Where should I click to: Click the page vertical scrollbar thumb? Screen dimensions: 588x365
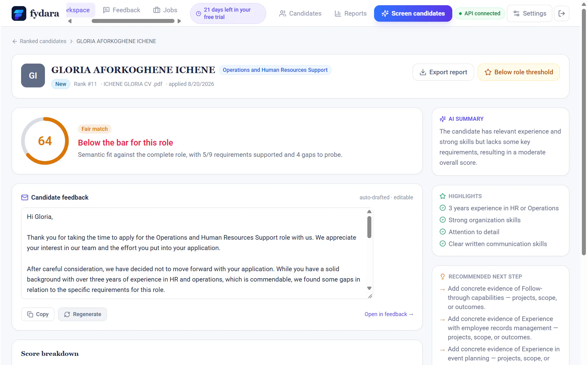point(584,132)
